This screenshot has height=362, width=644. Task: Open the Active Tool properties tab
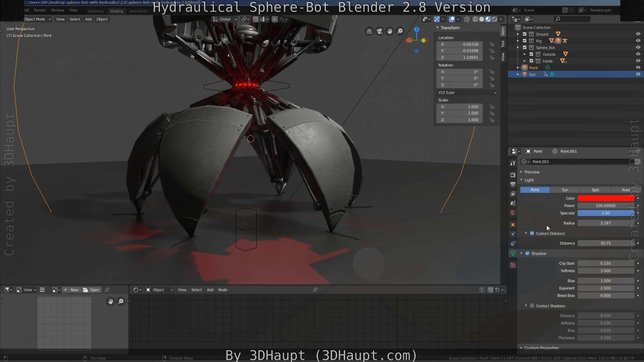(513, 163)
